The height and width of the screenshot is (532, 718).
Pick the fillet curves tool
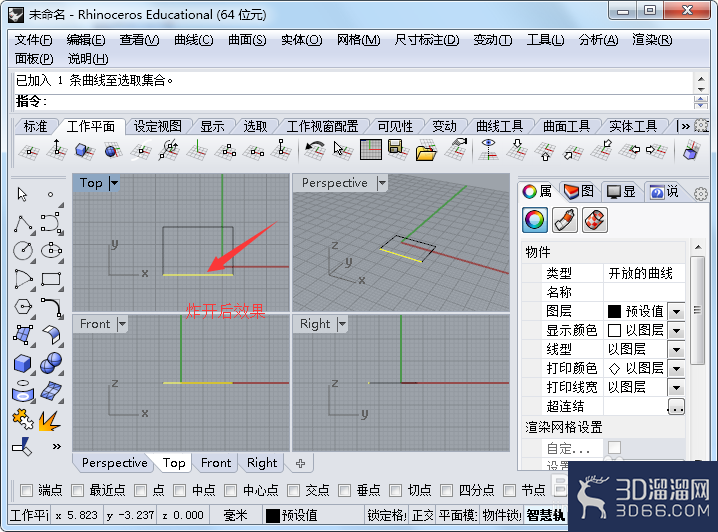pyautogui.click(x=51, y=306)
